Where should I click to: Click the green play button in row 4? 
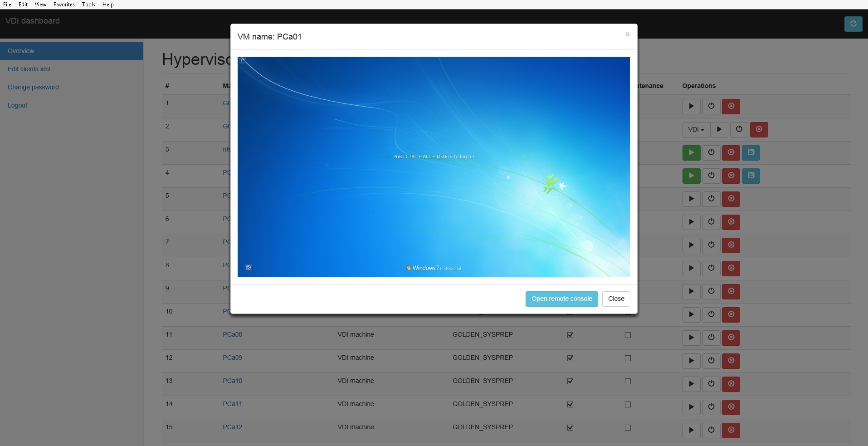click(691, 176)
